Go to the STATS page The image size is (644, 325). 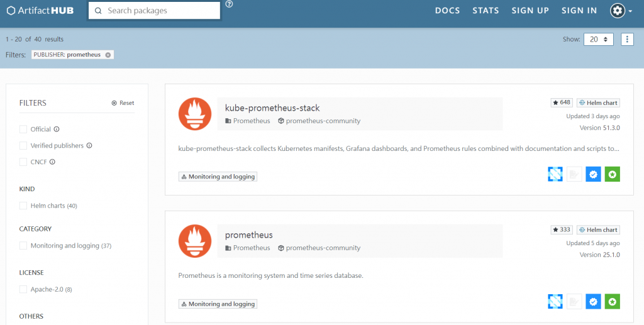click(486, 11)
